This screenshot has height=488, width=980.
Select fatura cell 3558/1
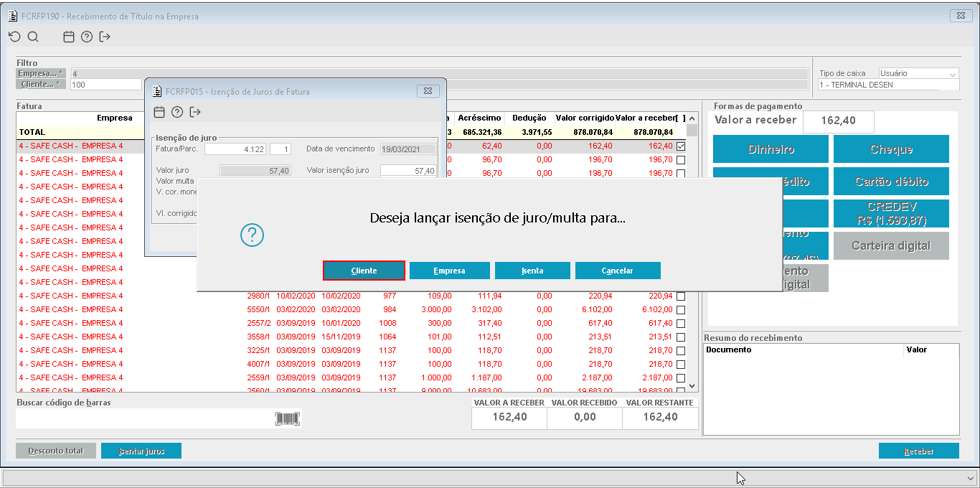[258, 337]
